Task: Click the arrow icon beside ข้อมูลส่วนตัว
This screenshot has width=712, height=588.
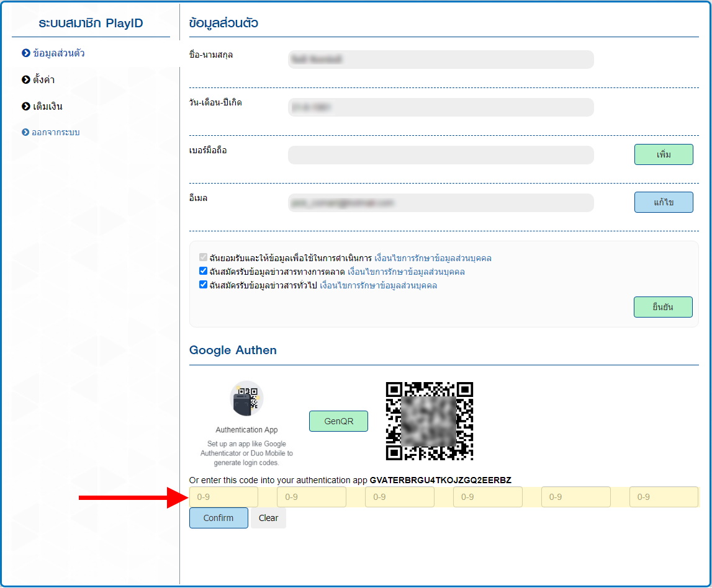Action: point(26,53)
